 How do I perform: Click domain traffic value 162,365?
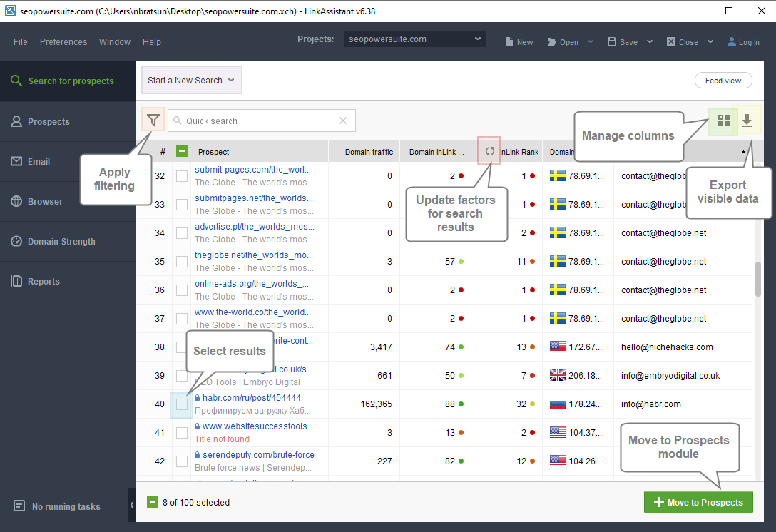pos(376,404)
